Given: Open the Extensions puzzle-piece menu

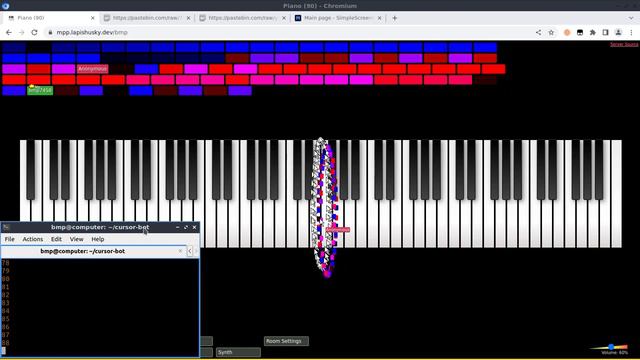Looking at the screenshot, I should pyautogui.click(x=593, y=32).
